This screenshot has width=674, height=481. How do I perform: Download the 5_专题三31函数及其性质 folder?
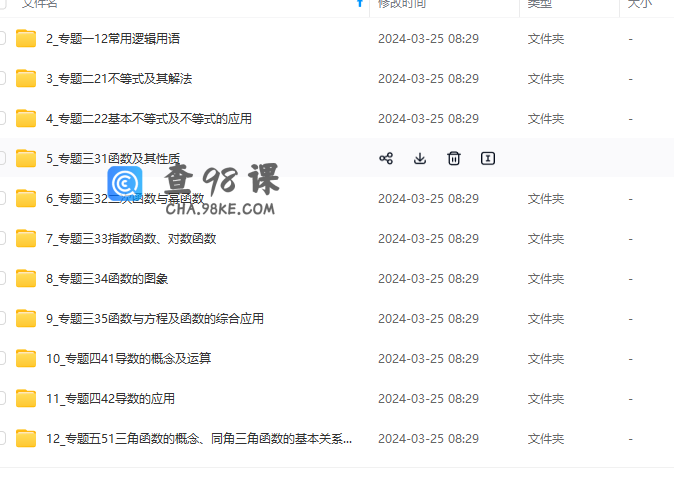(x=420, y=158)
